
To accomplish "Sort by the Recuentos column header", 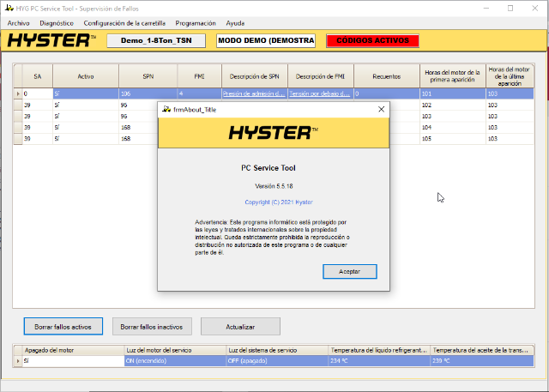I will pyautogui.click(x=387, y=76).
